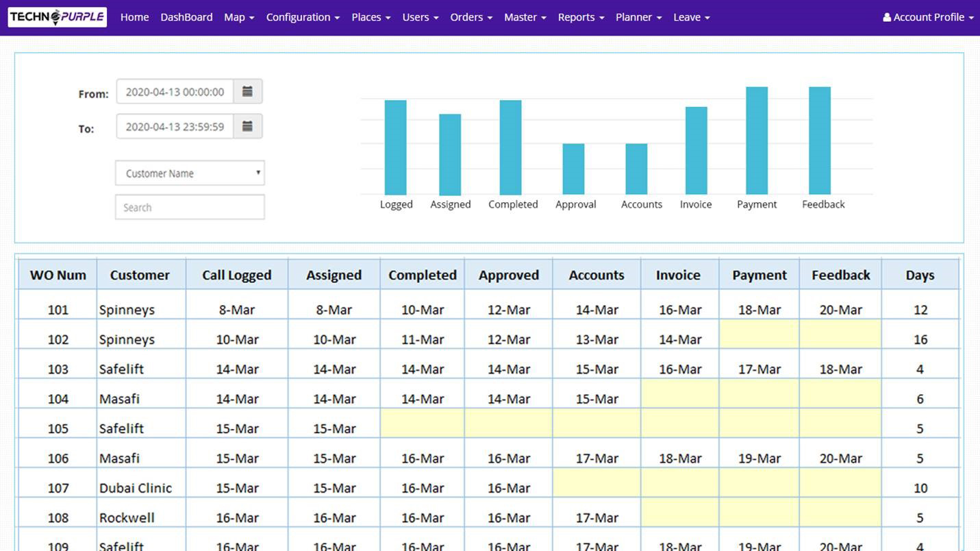Select work order number 105

pyautogui.click(x=58, y=428)
